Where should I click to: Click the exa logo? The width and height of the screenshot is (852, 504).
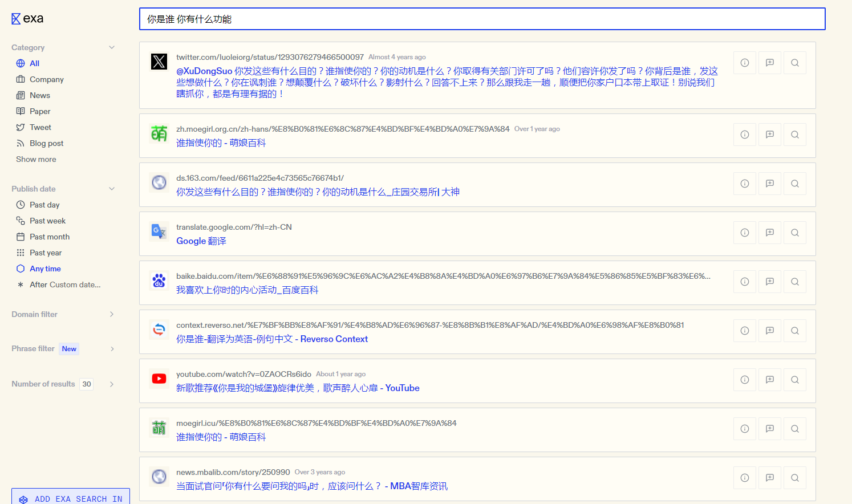pyautogui.click(x=27, y=19)
